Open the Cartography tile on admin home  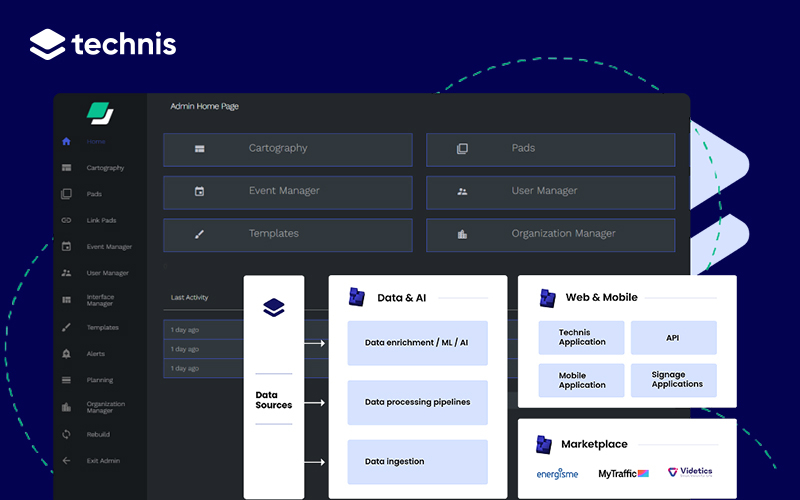tap(288, 150)
